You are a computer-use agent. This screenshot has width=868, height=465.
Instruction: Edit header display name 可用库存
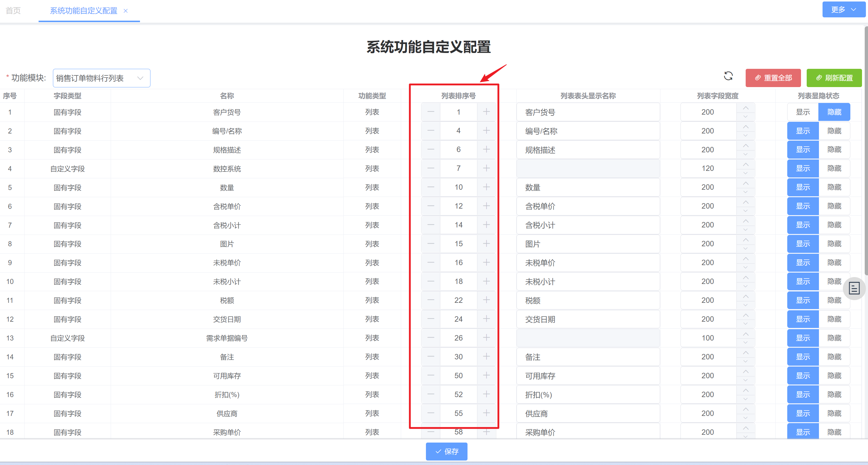coord(588,376)
